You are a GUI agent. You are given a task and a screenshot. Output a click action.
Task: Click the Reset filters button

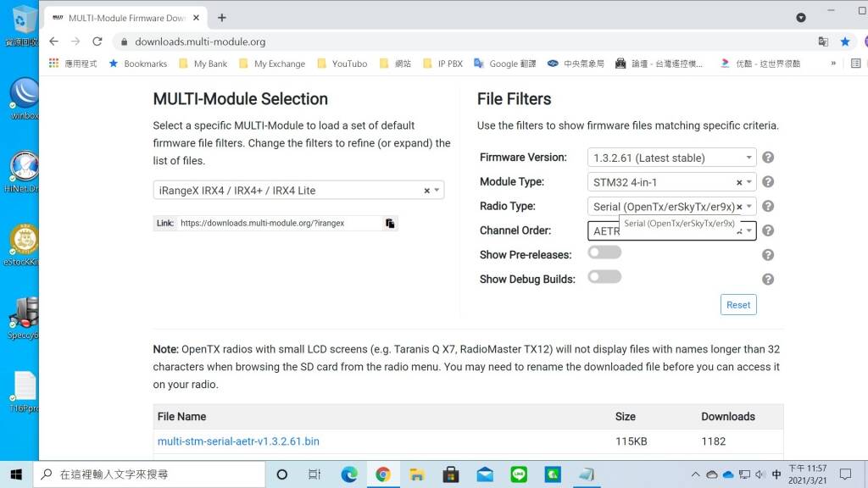(x=738, y=305)
